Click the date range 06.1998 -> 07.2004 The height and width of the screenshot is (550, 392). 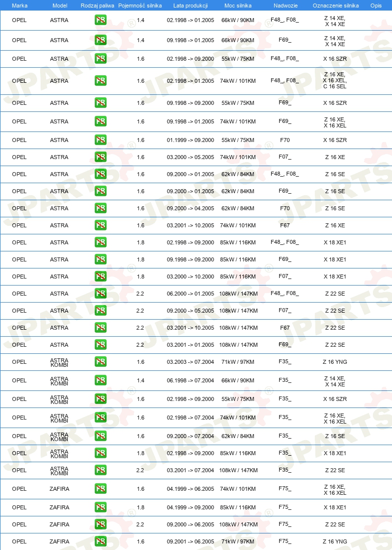(190, 380)
